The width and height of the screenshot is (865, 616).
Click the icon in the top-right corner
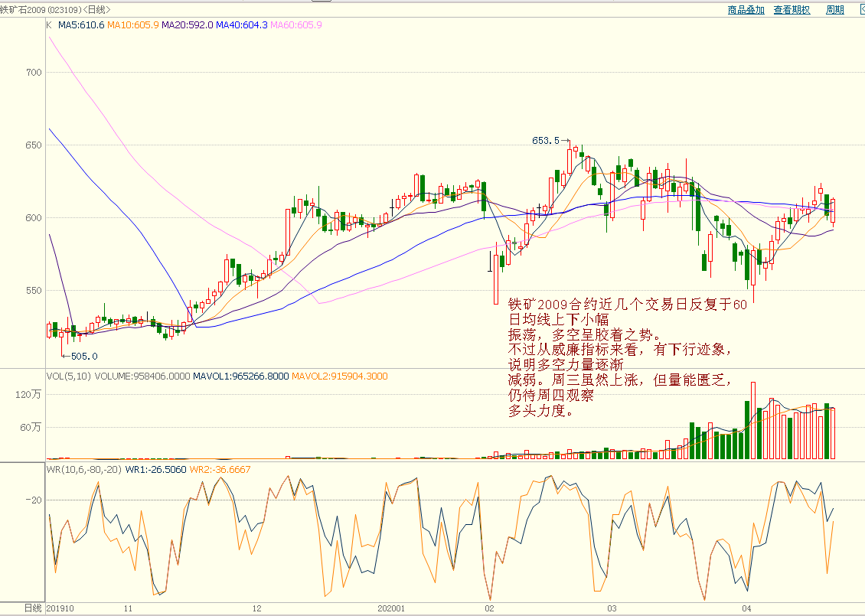click(x=860, y=10)
